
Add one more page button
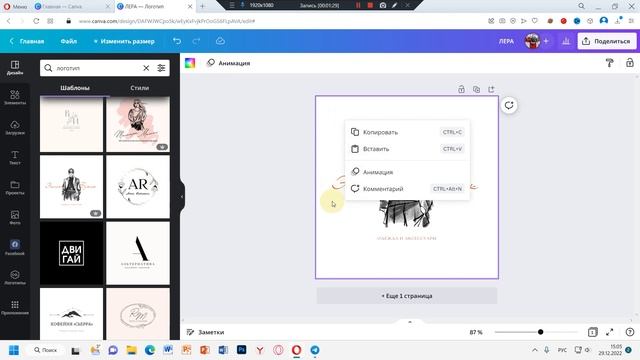407,296
